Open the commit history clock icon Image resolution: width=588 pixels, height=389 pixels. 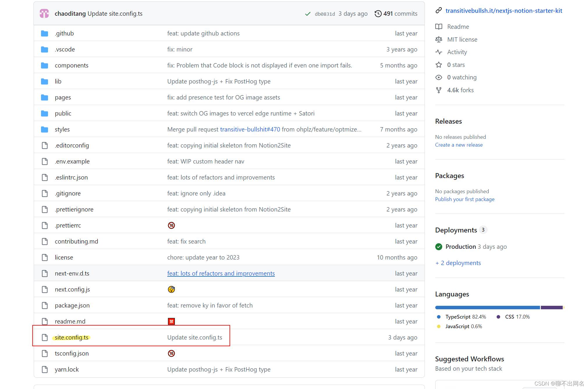point(378,14)
